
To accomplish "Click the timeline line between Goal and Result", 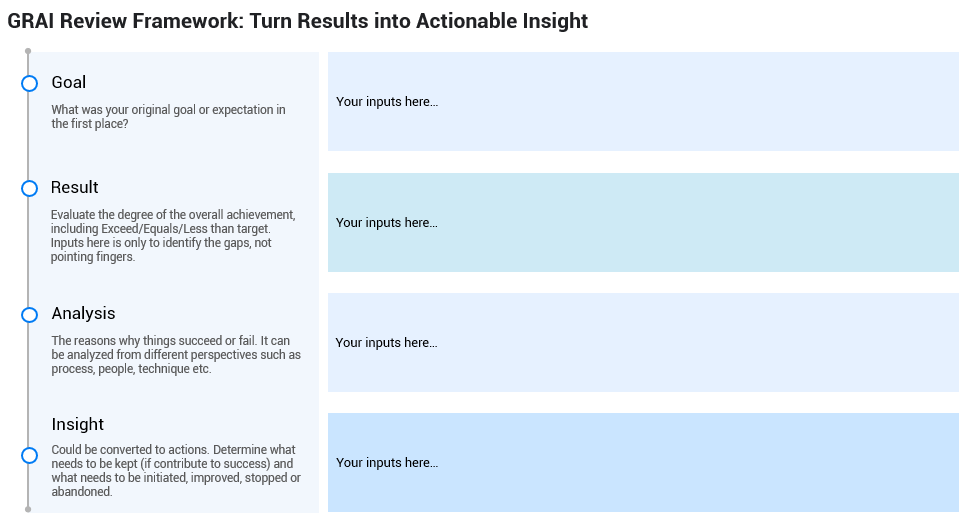I will coord(28,136).
